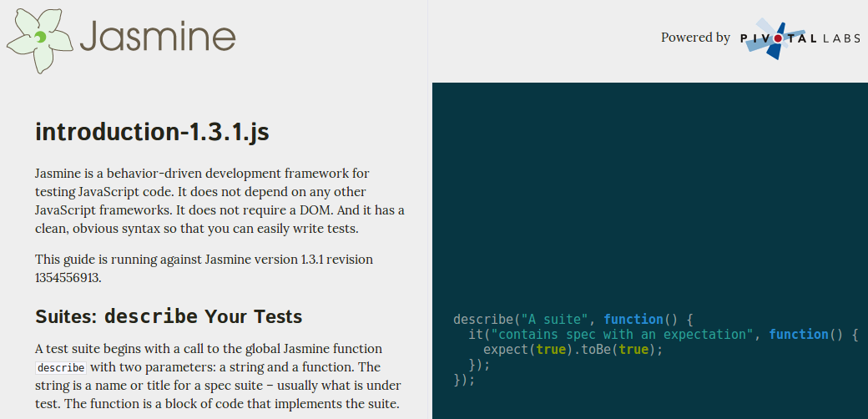Click the revision number 1354556913
The image size is (868, 419).
click(68, 278)
